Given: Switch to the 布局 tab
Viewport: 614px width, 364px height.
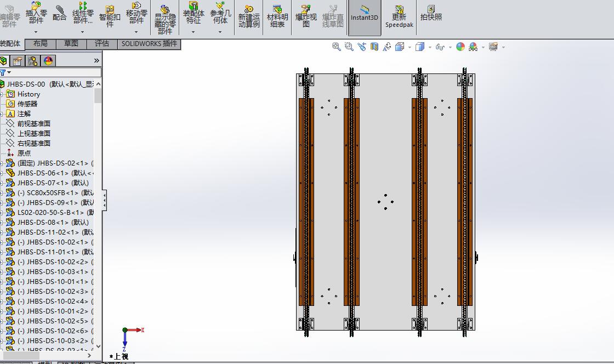Looking at the screenshot, I should [x=41, y=43].
